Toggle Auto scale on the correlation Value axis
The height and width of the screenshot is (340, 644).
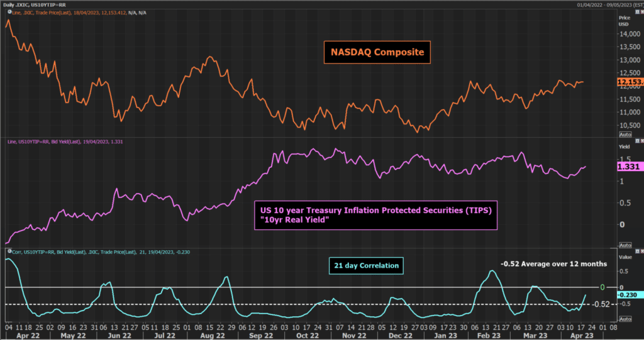(625, 319)
